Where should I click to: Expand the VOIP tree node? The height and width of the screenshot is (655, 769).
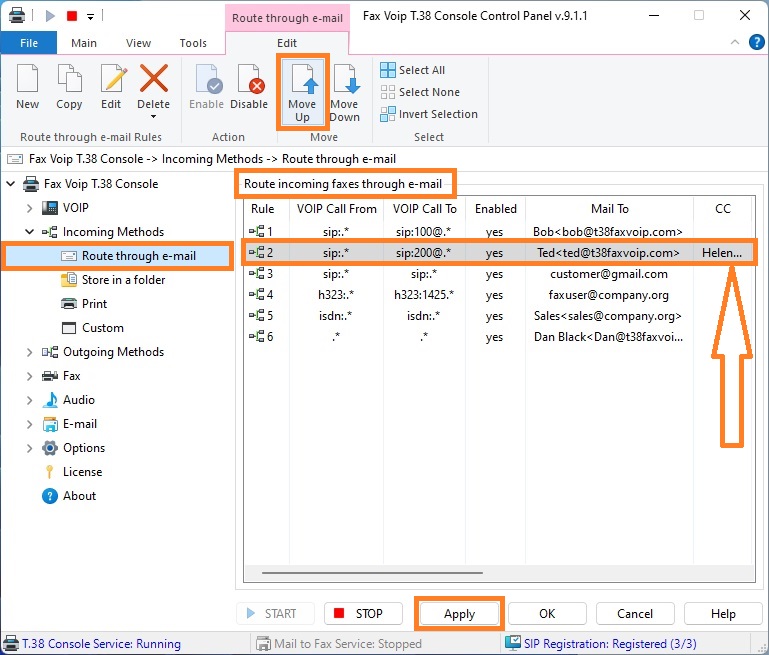(29, 208)
